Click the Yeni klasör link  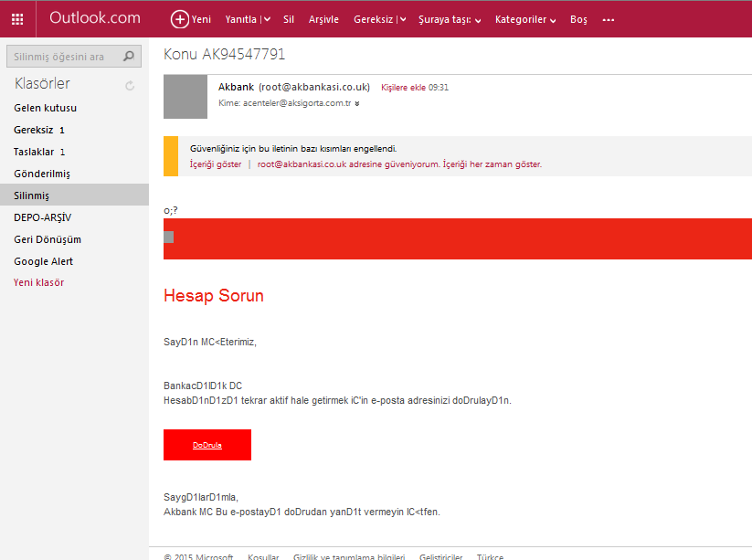tap(39, 282)
